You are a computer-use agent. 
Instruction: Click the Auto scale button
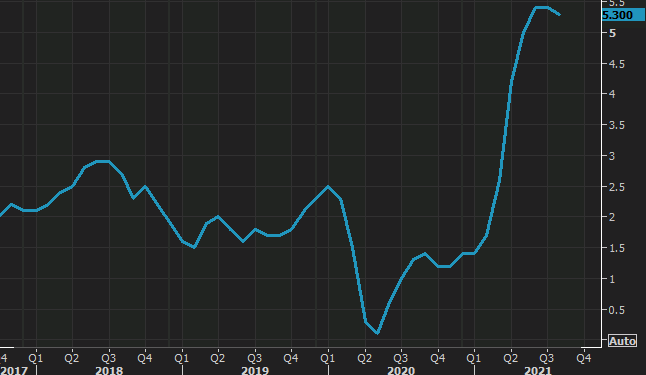click(x=623, y=341)
